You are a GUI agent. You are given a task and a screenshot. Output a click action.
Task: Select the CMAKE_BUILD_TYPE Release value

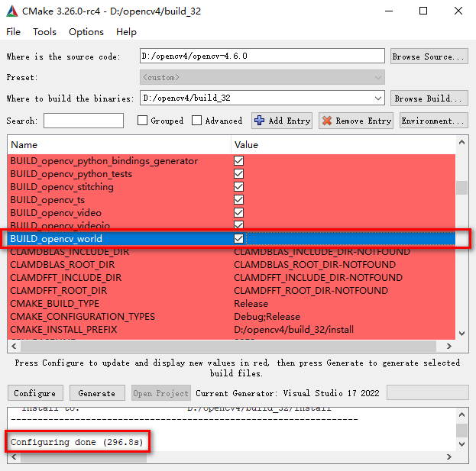[x=251, y=304]
